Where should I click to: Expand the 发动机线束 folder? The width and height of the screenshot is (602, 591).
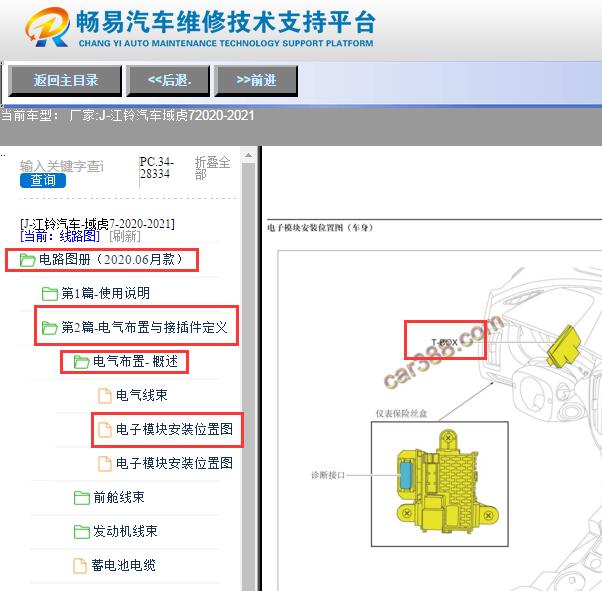point(125,531)
